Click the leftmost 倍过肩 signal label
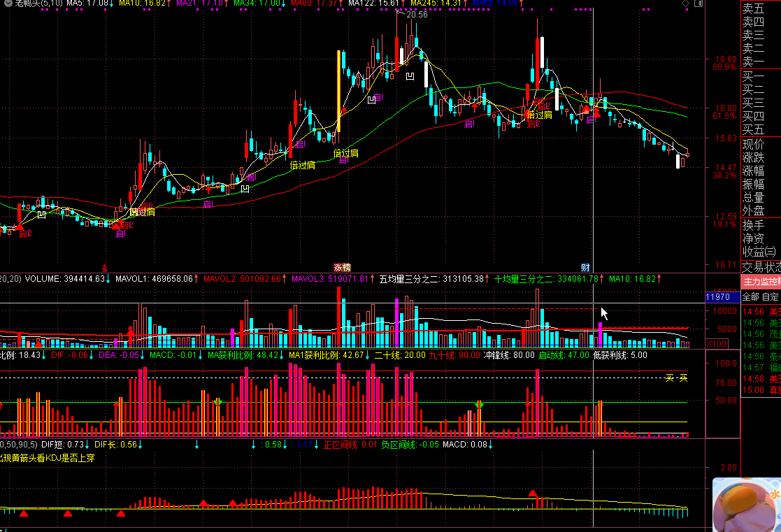 tap(143, 213)
